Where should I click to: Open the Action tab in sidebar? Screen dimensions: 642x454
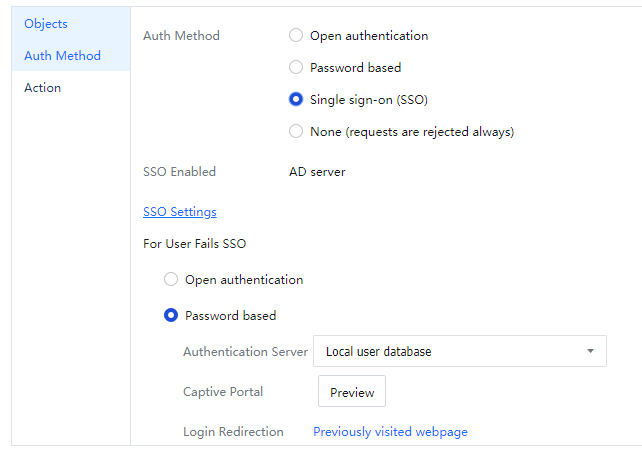(43, 88)
